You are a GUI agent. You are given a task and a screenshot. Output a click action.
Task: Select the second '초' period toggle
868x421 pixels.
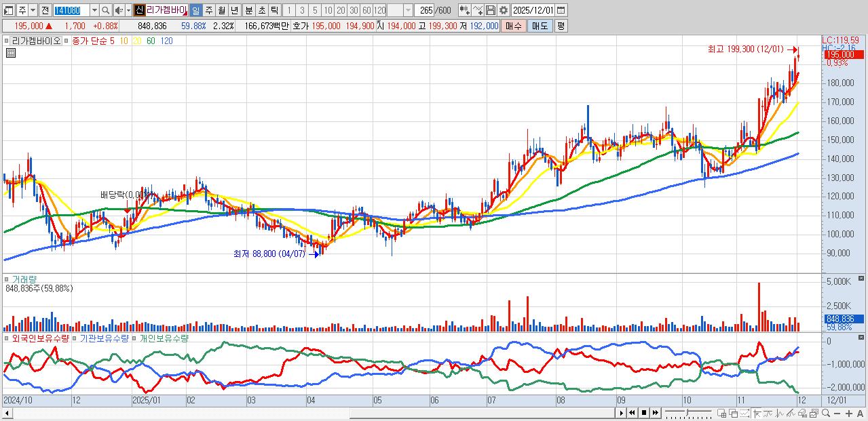click(262, 10)
